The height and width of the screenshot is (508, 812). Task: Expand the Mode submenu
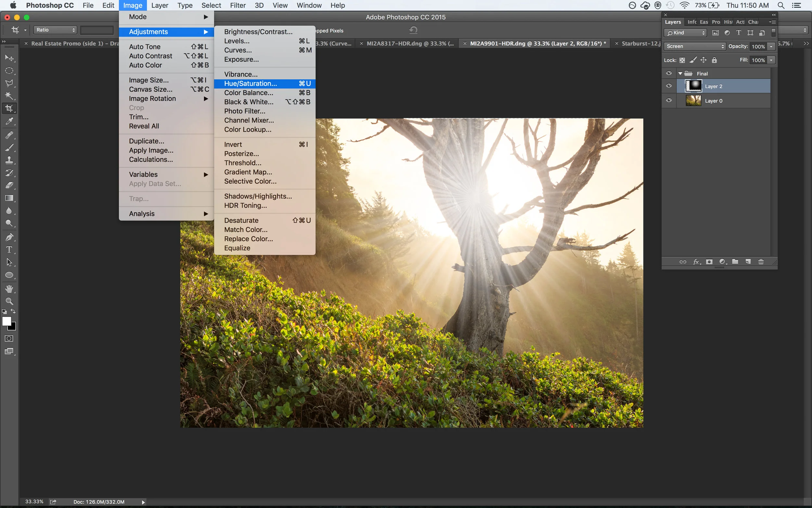click(167, 17)
